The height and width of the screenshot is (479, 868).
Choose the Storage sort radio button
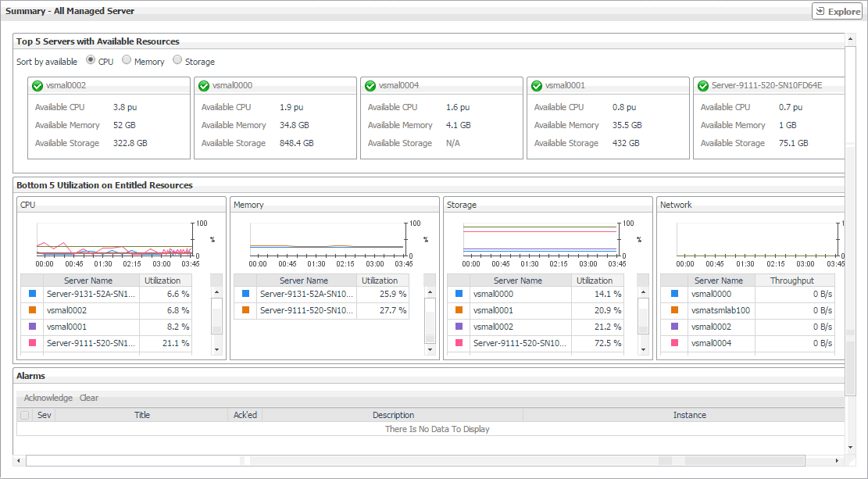coord(177,61)
